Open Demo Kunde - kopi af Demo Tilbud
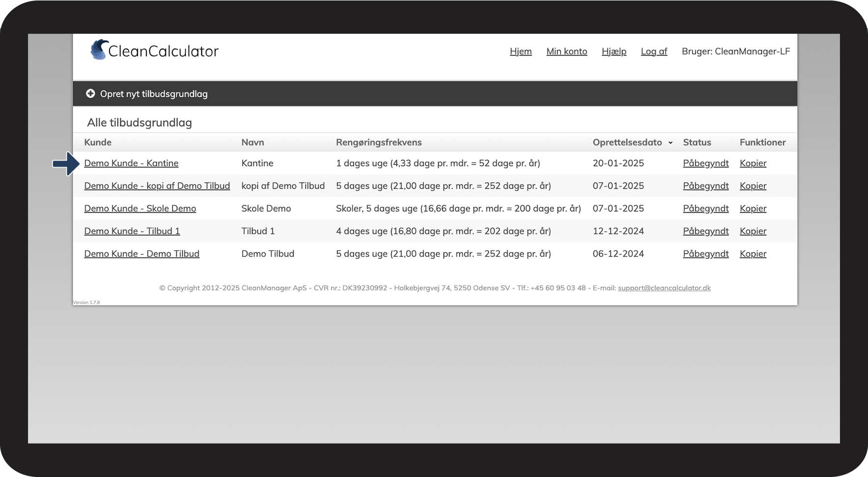This screenshot has height=477, width=868. pos(157,186)
